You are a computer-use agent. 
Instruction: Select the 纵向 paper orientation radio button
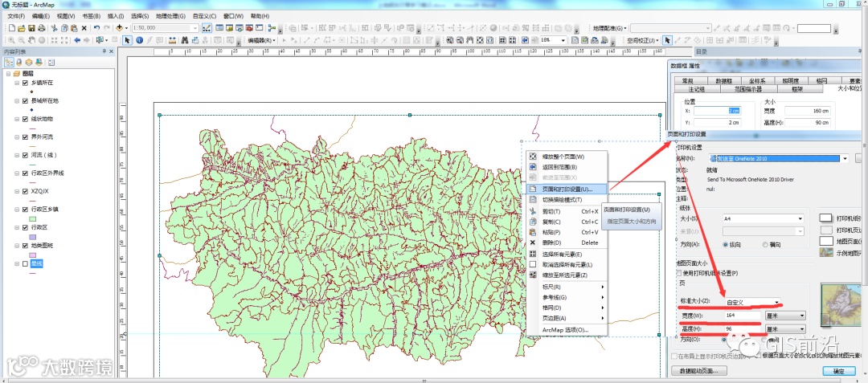coord(725,244)
